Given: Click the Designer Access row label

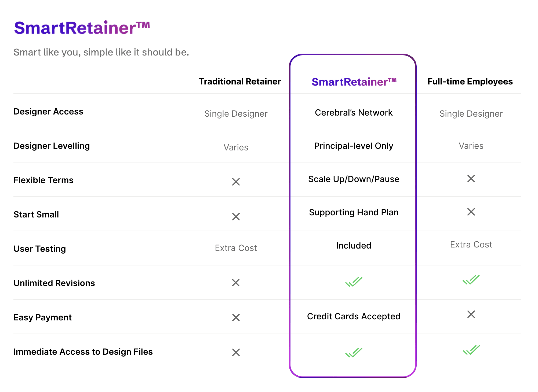Looking at the screenshot, I should pyautogui.click(x=48, y=112).
